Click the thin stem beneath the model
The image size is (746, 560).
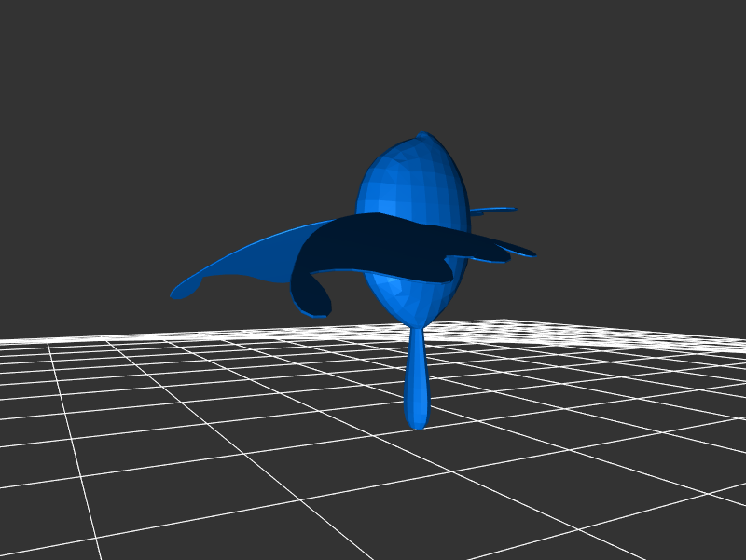[417, 378]
